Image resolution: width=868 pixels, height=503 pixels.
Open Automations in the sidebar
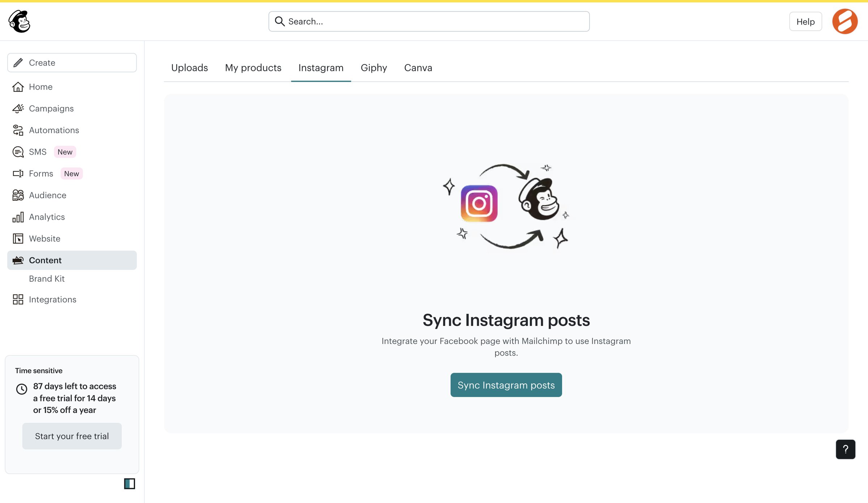point(72,130)
